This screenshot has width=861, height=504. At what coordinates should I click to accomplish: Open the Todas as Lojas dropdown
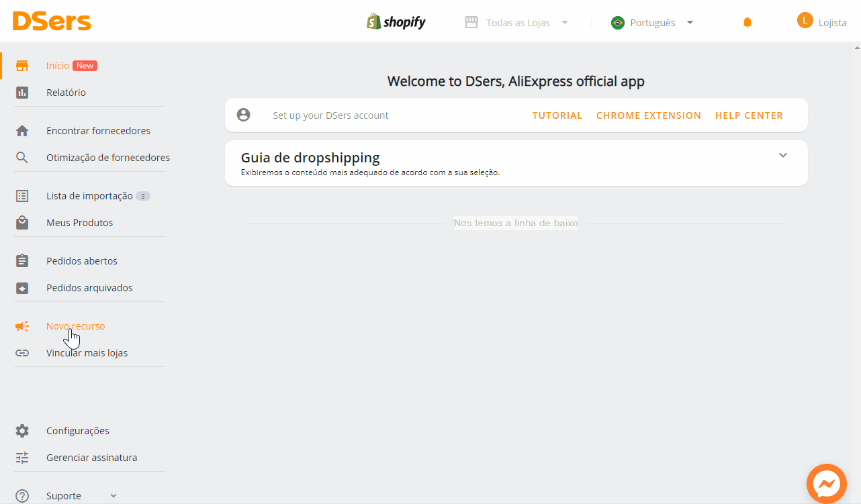click(516, 23)
